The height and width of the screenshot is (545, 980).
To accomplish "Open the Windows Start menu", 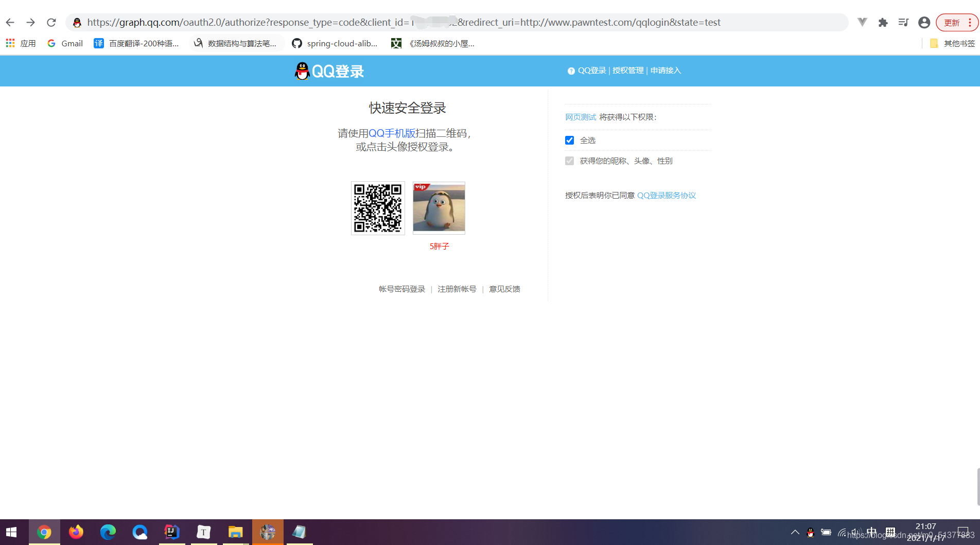I will [x=11, y=532].
